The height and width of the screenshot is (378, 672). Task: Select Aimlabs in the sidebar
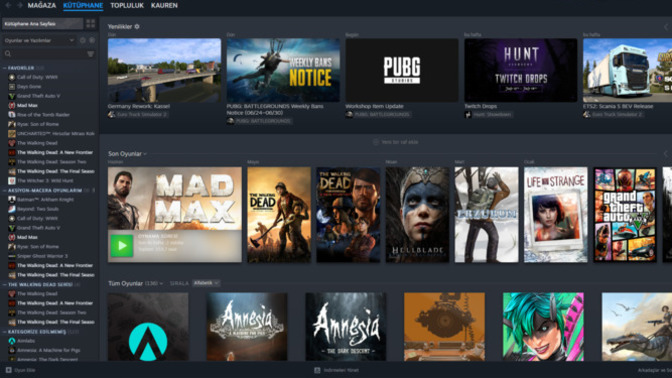[26, 341]
